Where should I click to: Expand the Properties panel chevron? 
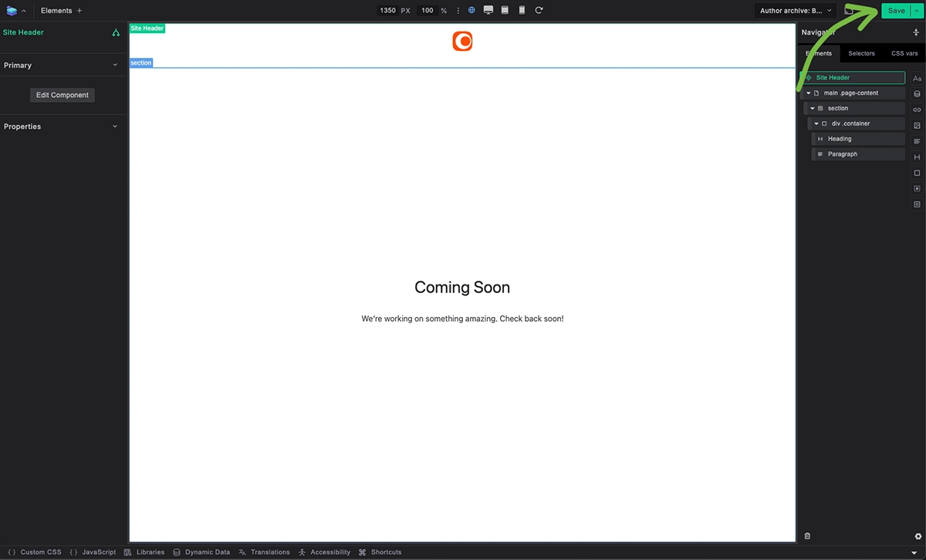click(x=115, y=127)
